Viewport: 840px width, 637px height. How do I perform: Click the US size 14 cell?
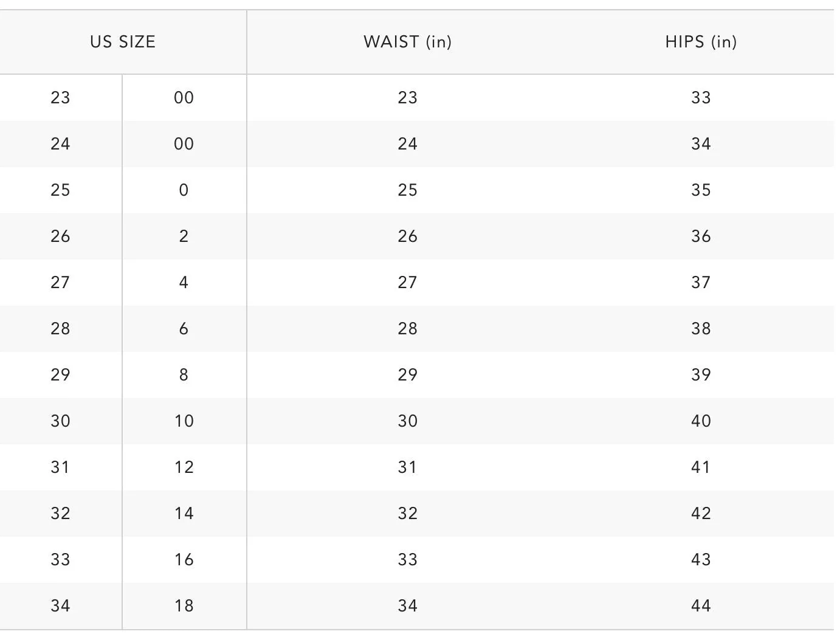pyautogui.click(x=184, y=514)
